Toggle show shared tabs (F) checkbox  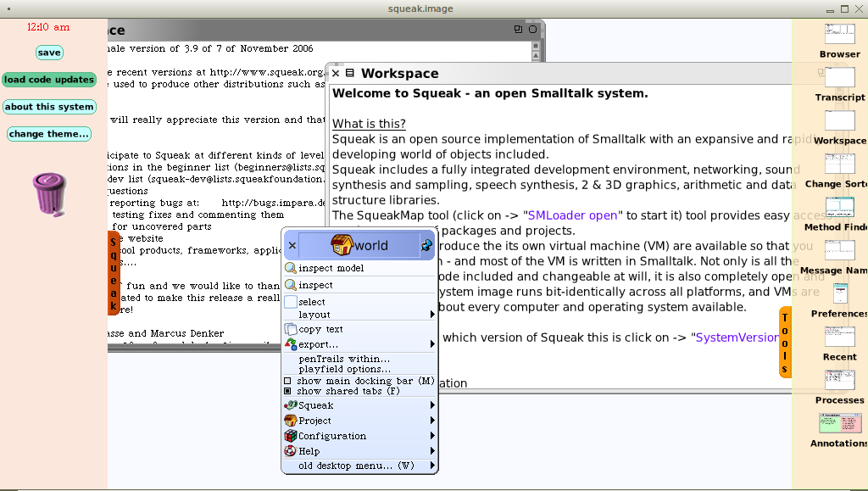pos(287,391)
